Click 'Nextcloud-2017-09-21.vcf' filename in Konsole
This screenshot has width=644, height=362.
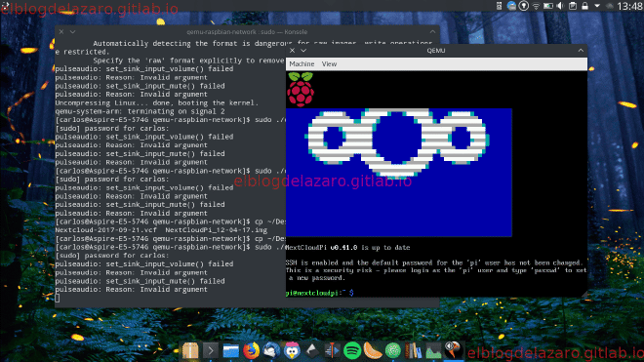(x=106, y=230)
